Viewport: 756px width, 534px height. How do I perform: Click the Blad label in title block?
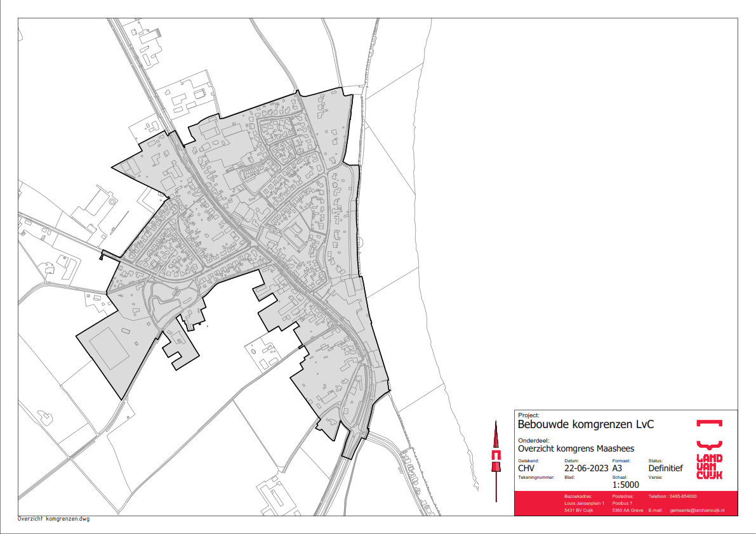pyautogui.click(x=569, y=477)
